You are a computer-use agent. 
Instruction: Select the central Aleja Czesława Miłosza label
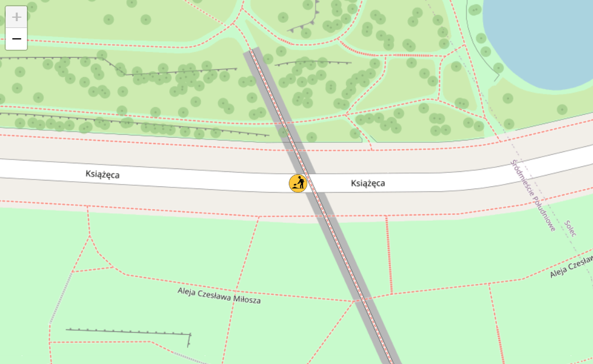219,295
